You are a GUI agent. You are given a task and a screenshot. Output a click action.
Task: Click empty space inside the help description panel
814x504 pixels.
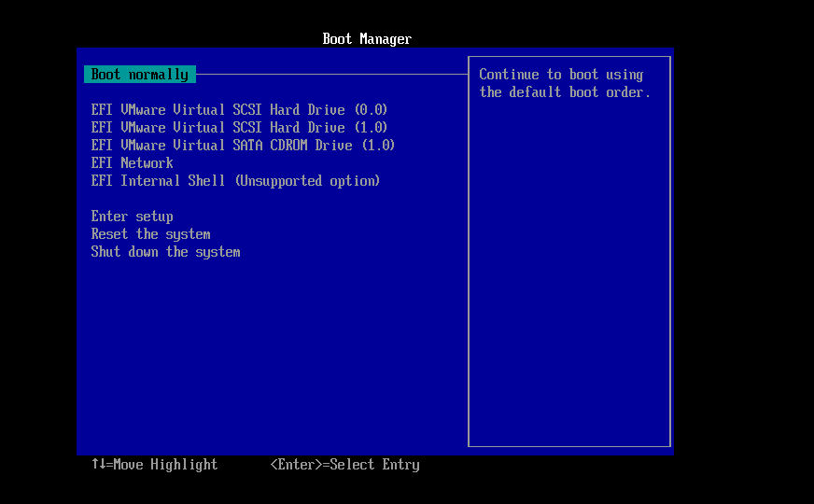[x=569, y=280]
